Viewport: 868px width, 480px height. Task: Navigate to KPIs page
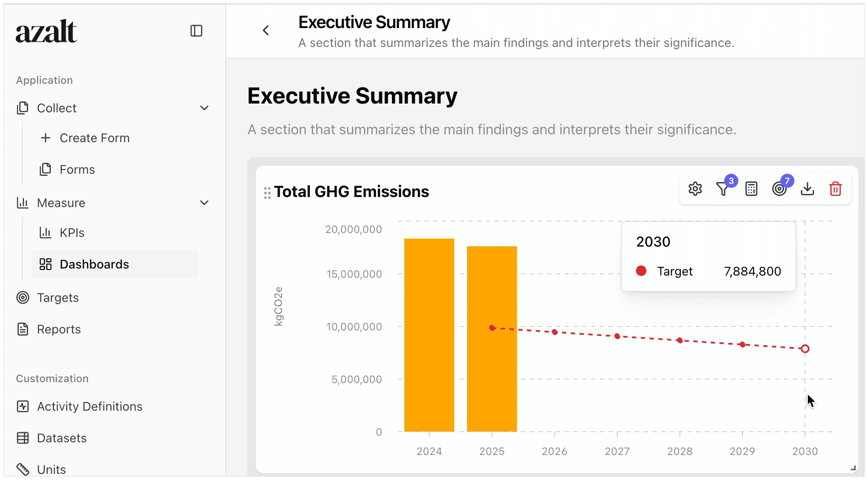[72, 233]
